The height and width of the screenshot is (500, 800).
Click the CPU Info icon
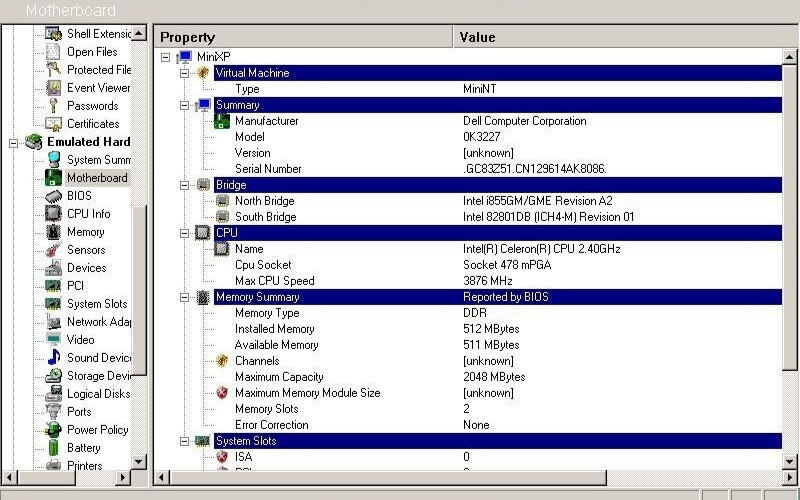[53, 214]
